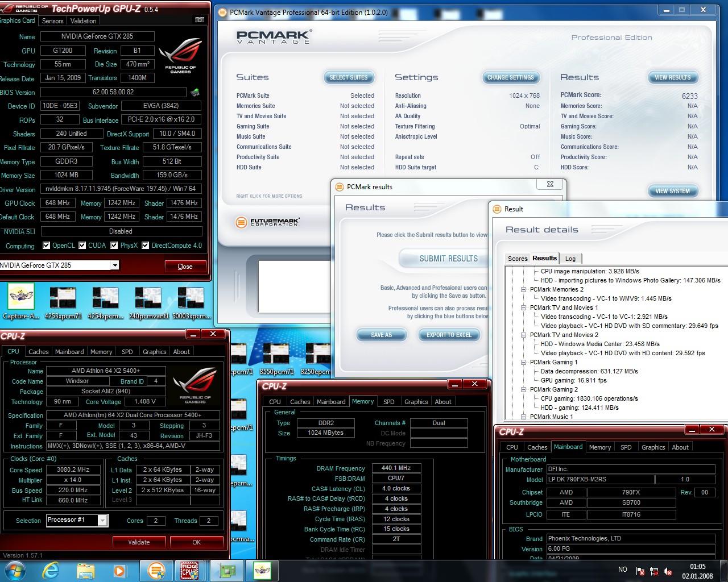Click the HDD Suite target C: setting
This screenshot has height=582, width=728.
point(468,167)
